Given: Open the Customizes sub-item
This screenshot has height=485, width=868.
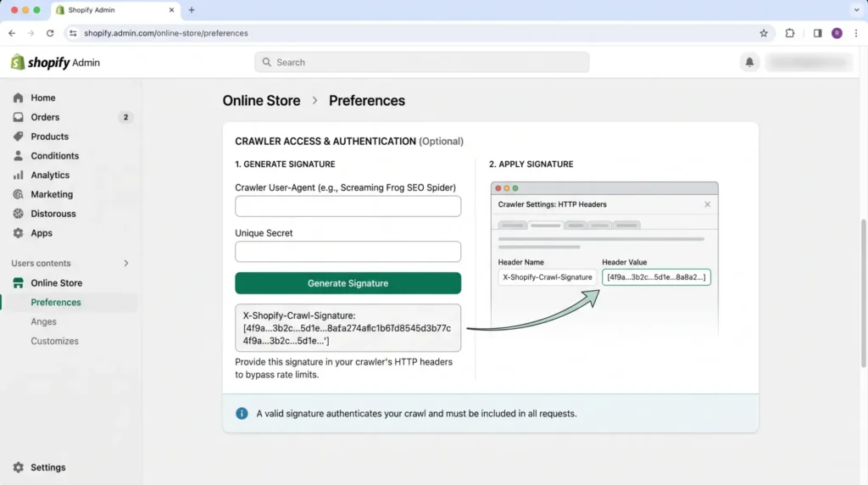Looking at the screenshot, I should click(54, 341).
